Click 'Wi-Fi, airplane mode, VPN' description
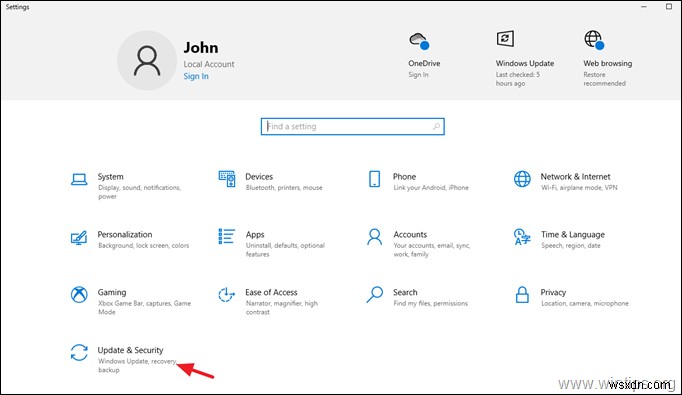The height and width of the screenshot is (395, 682). click(579, 188)
